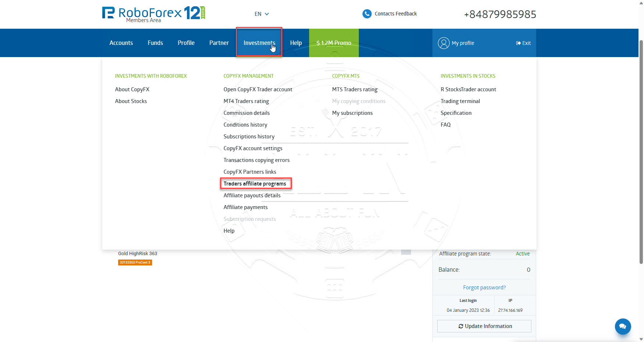644x342 pixels.
Task: Click the My profile user avatar icon
Action: [443, 43]
